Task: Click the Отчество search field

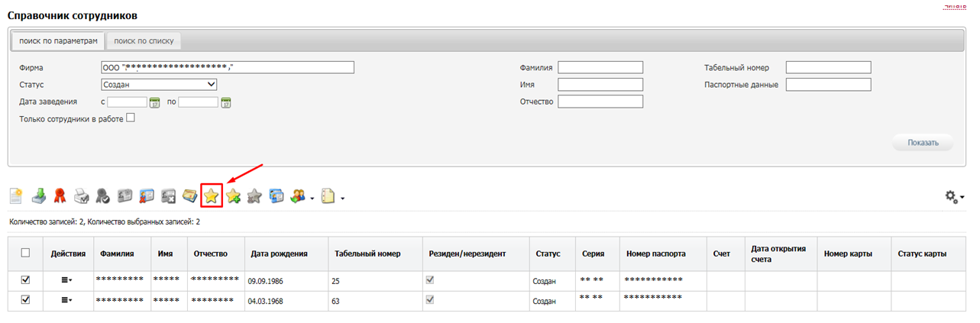Action: click(600, 102)
